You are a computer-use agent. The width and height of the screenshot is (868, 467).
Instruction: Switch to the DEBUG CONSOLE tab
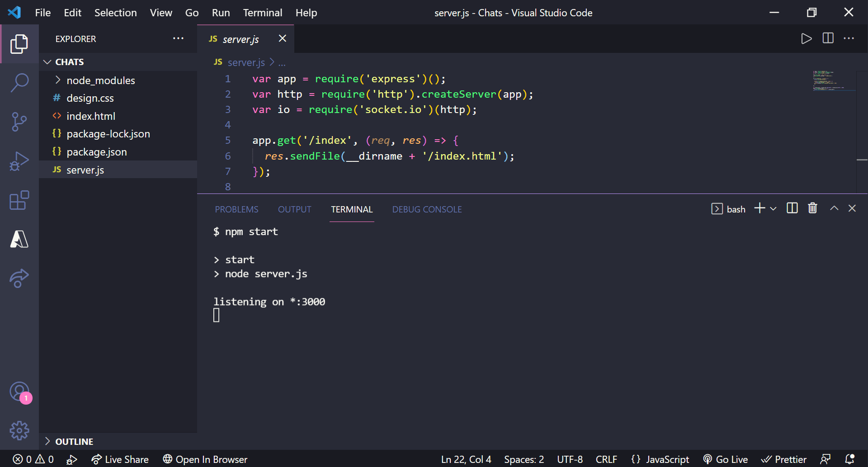pyautogui.click(x=427, y=209)
